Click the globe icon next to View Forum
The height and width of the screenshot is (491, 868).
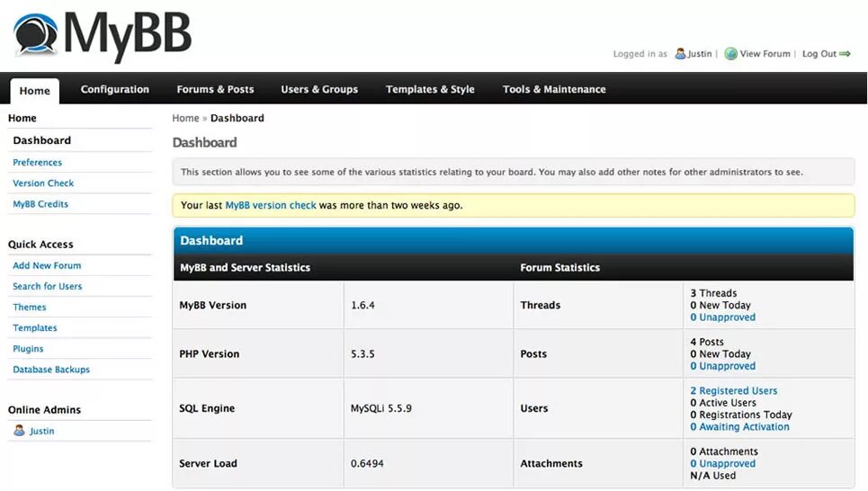click(730, 54)
